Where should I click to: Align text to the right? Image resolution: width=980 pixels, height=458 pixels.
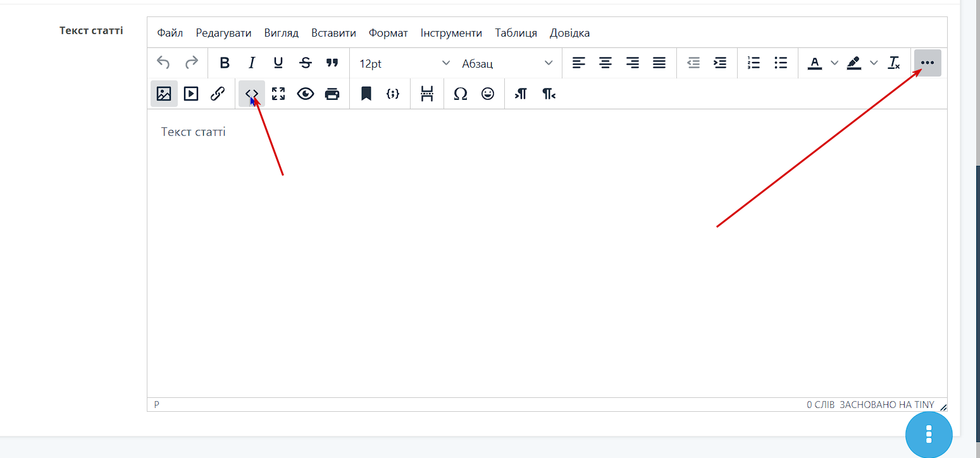point(633,63)
